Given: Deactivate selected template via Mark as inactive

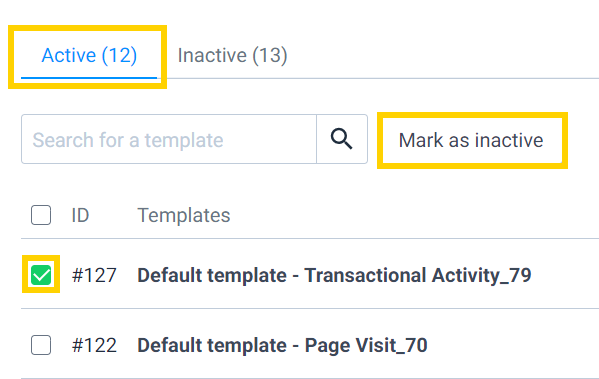Looking at the screenshot, I should pyautogui.click(x=472, y=140).
